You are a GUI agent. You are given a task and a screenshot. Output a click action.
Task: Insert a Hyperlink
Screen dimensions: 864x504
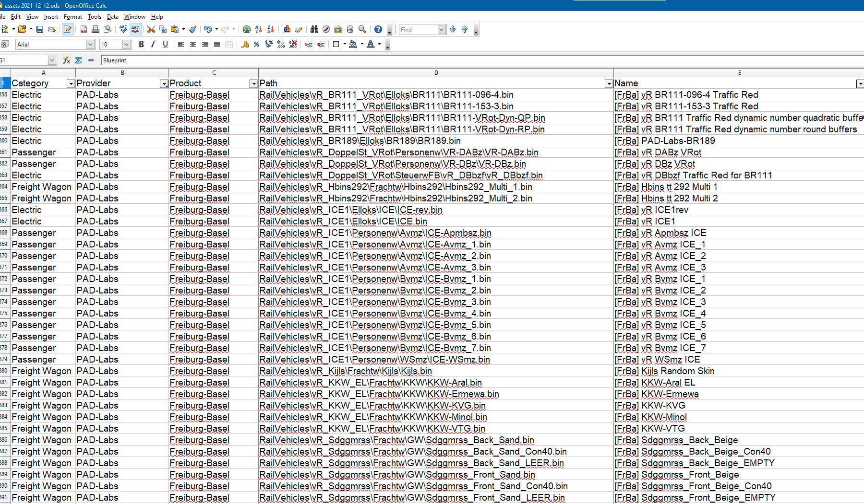[x=247, y=30]
